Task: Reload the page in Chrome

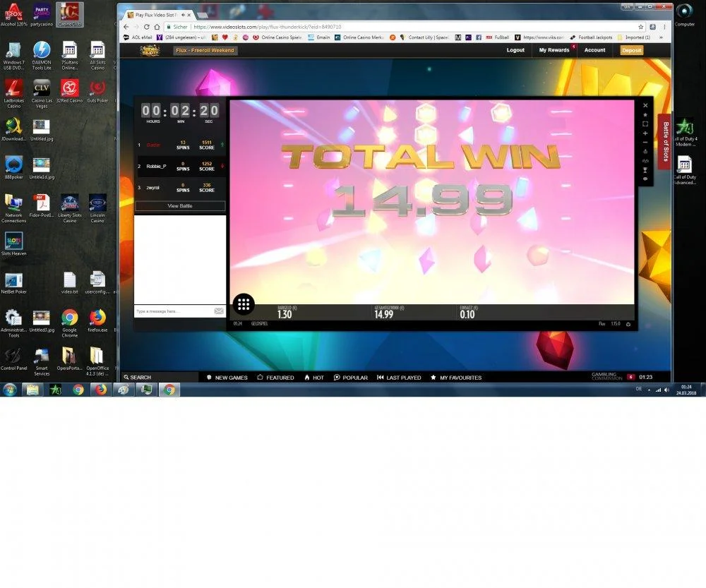Action: coord(146,27)
